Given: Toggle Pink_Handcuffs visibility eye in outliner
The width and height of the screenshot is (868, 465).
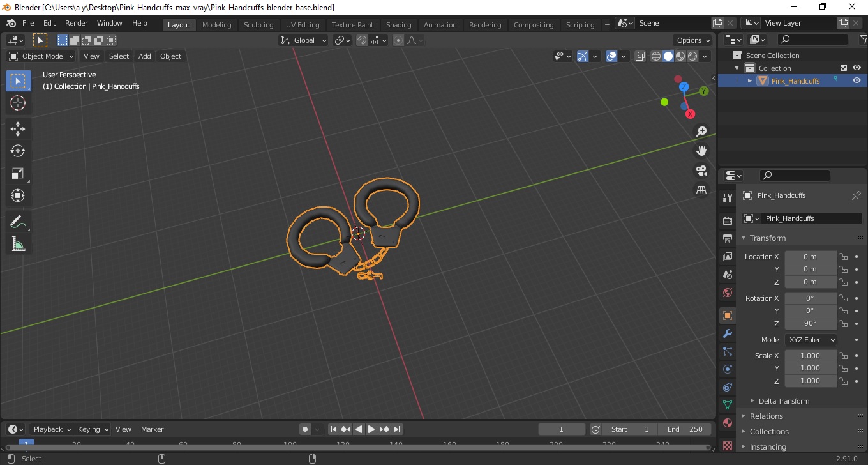Looking at the screenshot, I should point(857,80).
